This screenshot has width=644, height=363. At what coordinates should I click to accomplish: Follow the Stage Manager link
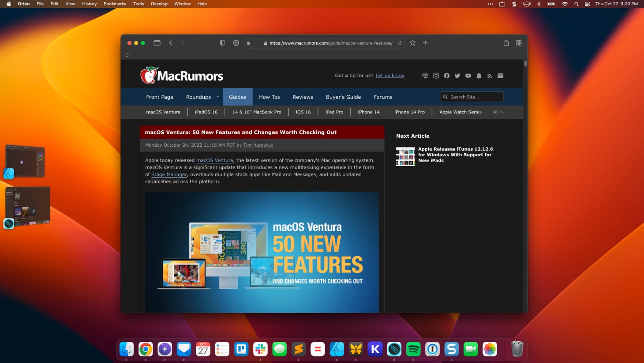169,174
